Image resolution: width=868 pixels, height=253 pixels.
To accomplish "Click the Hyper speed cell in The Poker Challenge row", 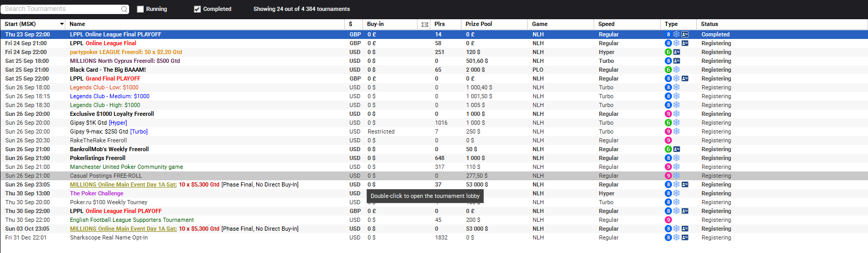I will tap(607, 193).
